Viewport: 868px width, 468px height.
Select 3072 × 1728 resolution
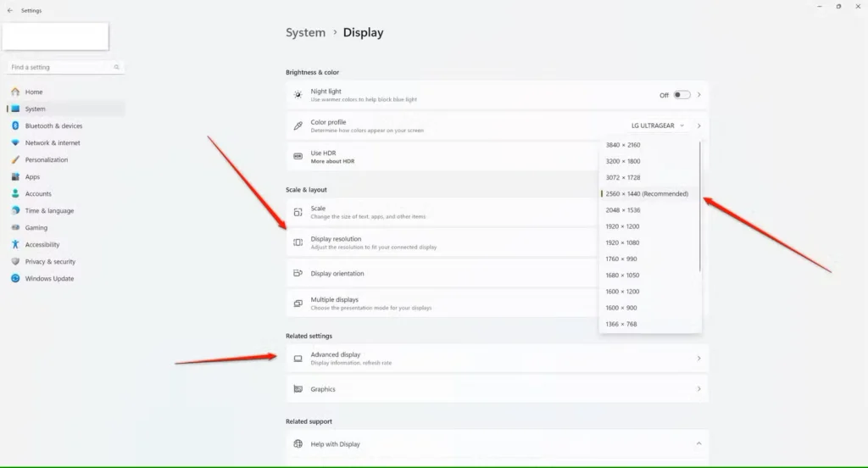tap(648, 178)
